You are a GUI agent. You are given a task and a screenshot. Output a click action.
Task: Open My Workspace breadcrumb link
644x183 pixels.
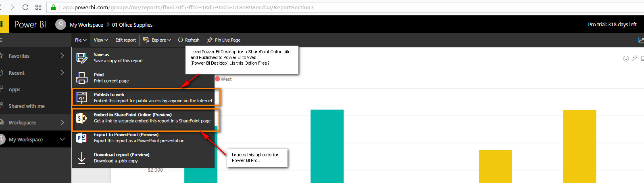86,25
